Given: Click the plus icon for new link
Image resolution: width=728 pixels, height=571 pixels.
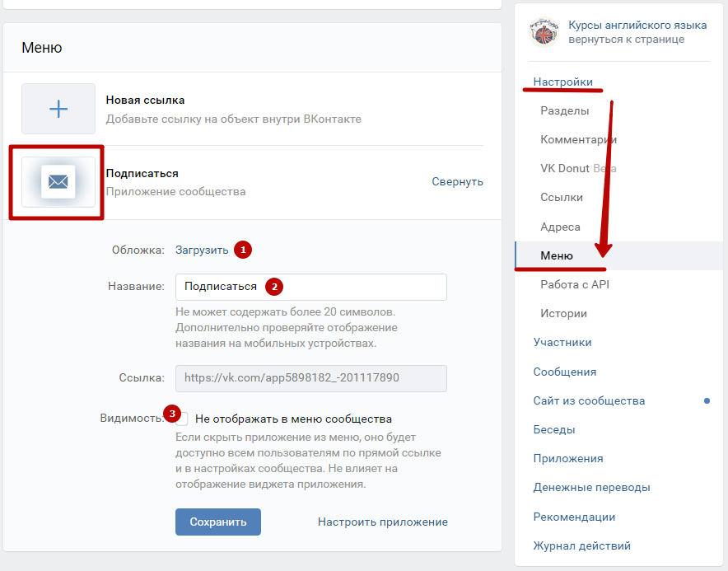Looking at the screenshot, I should (58, 109).
